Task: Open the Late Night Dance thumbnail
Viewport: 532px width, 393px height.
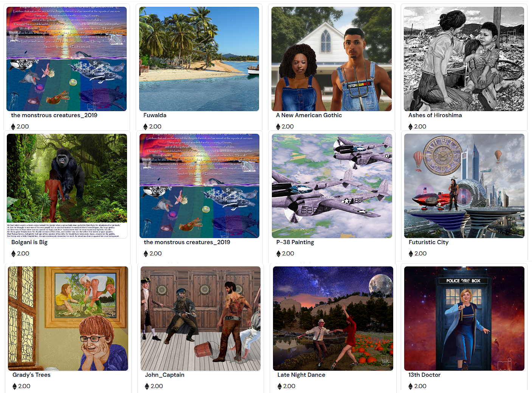Action: (333, 318)
